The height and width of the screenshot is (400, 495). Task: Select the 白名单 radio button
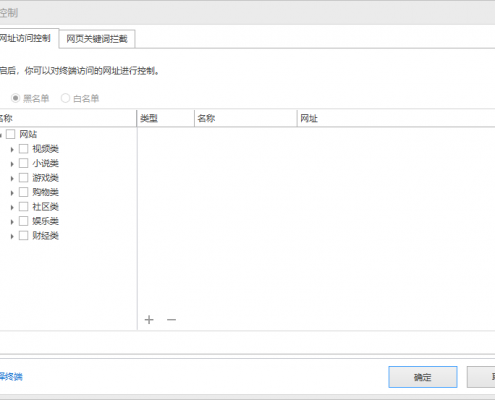65,98
